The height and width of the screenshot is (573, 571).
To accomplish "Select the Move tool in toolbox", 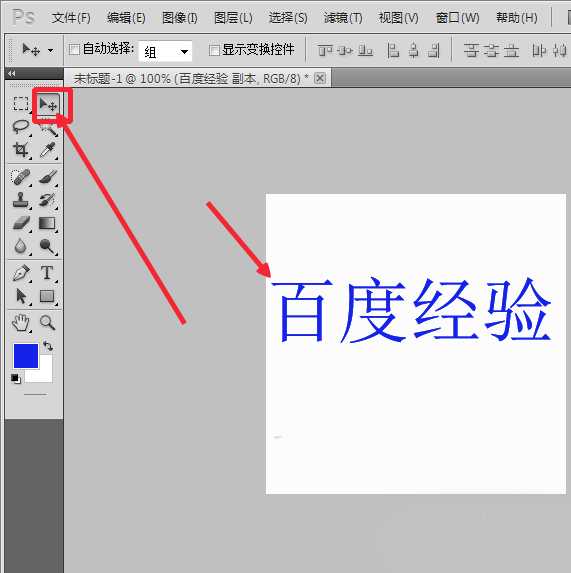I will coord(48,105).
